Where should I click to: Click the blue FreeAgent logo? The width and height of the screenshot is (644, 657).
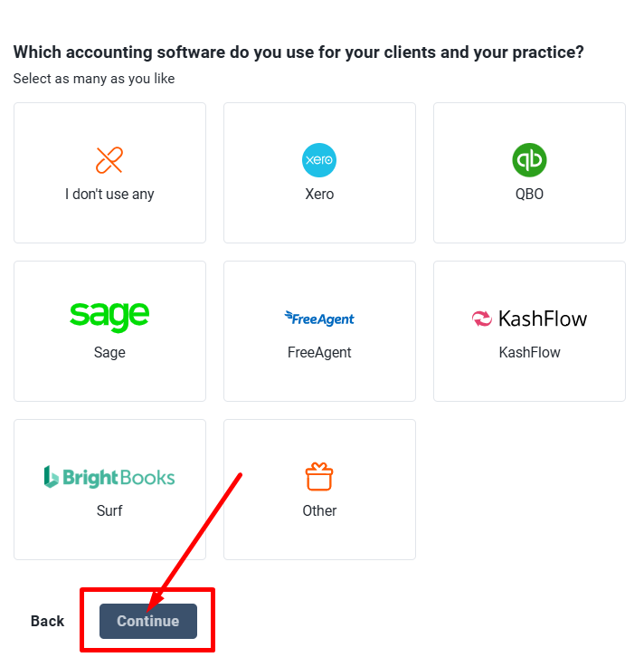tap(319, 318)
